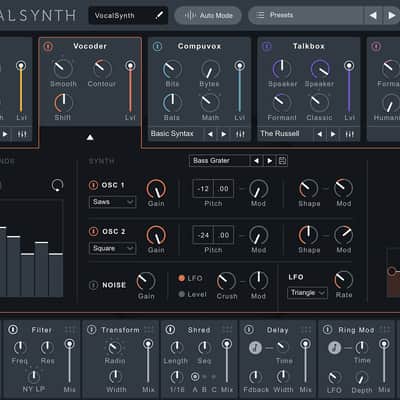Screen dimensions: 400x400
Task: Click the Delay module drag handle dots
Action: pyautogui.click(x=306, y=330)
